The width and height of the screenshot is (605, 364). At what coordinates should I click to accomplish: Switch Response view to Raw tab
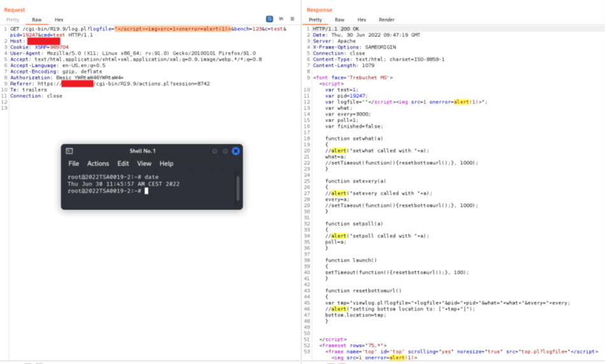339,20
